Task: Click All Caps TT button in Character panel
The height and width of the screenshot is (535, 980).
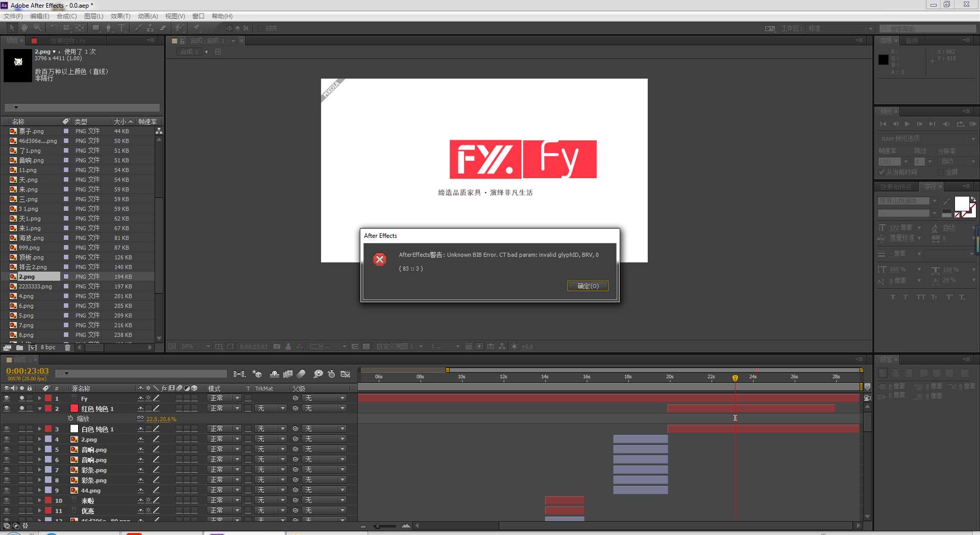Action: [x=920, y=297]
